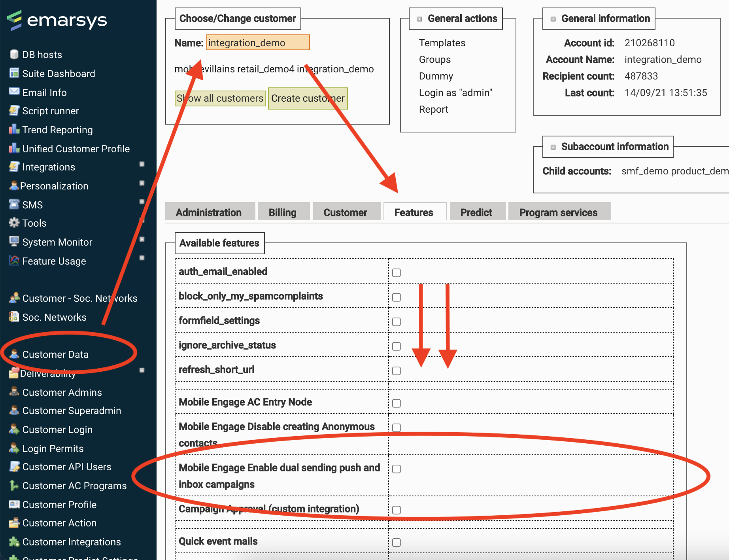Enable Mobile Engage dual sending push and inbox
This screenshot has width=729, height=560.
[x=396, y=469]
